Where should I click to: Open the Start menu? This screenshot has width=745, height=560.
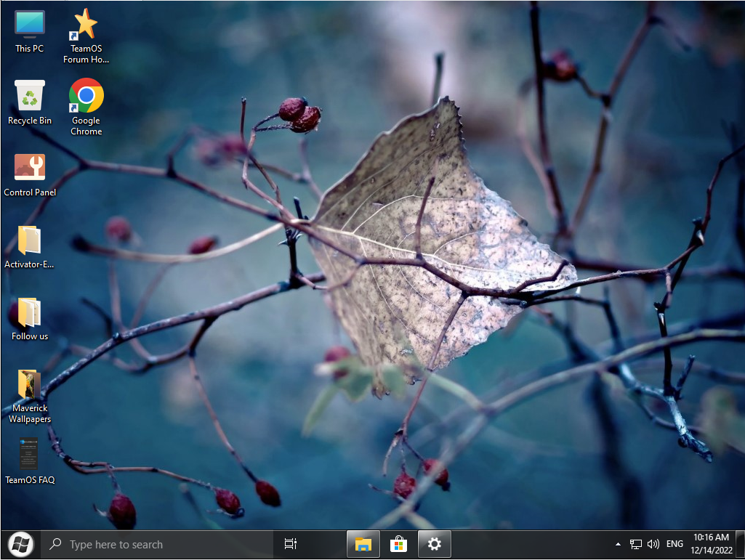pos(20,544)
